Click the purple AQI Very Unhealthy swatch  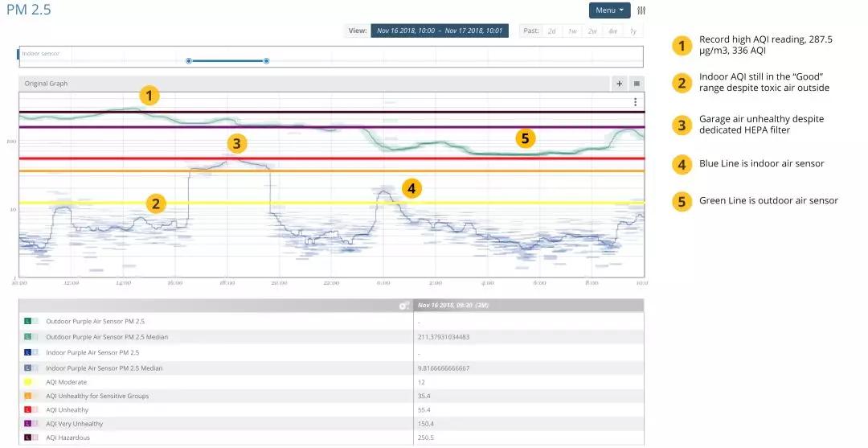[27, 424]
